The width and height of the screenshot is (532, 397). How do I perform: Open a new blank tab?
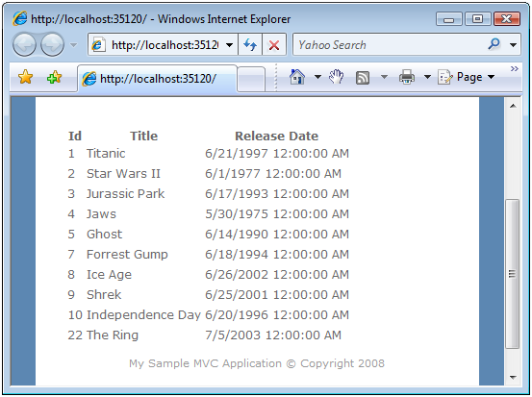251,79
